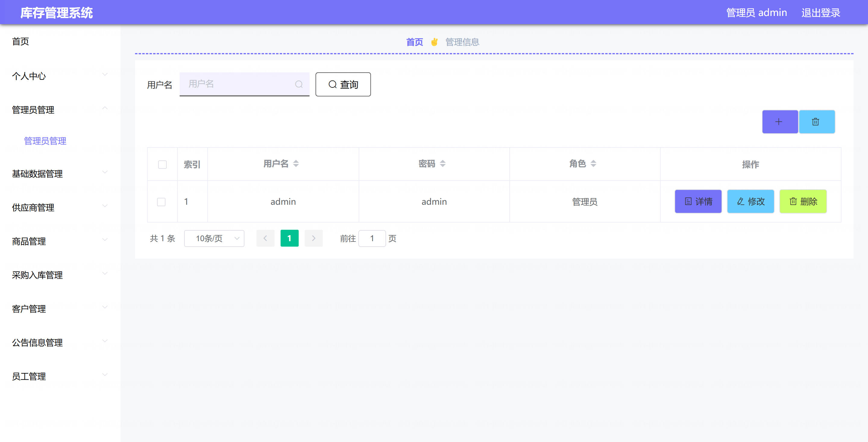Click the 查询 search button
868x442 pixels.
343,84
